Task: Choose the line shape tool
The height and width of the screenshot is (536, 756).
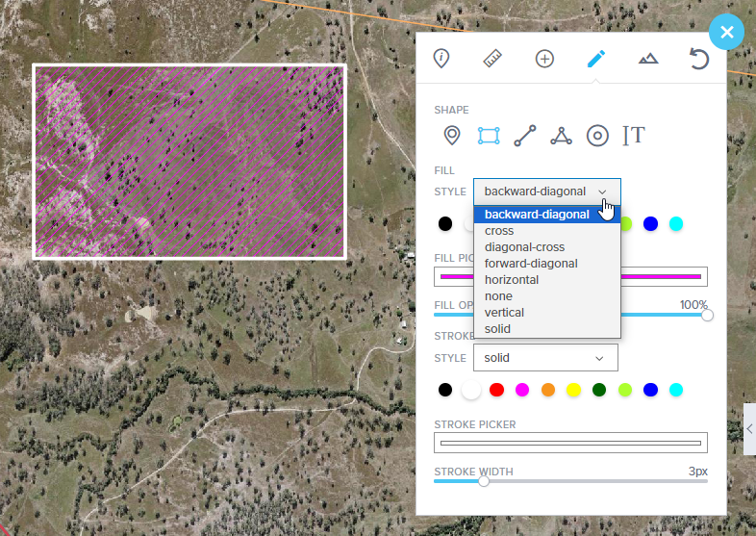Action: pos(524,136)
